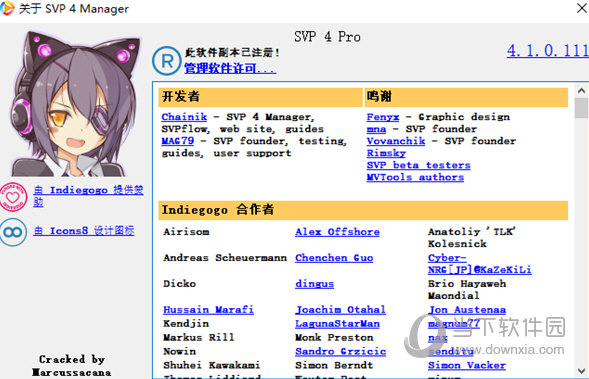
Task: Click the registered R circle icon
Action: (167, 61)
